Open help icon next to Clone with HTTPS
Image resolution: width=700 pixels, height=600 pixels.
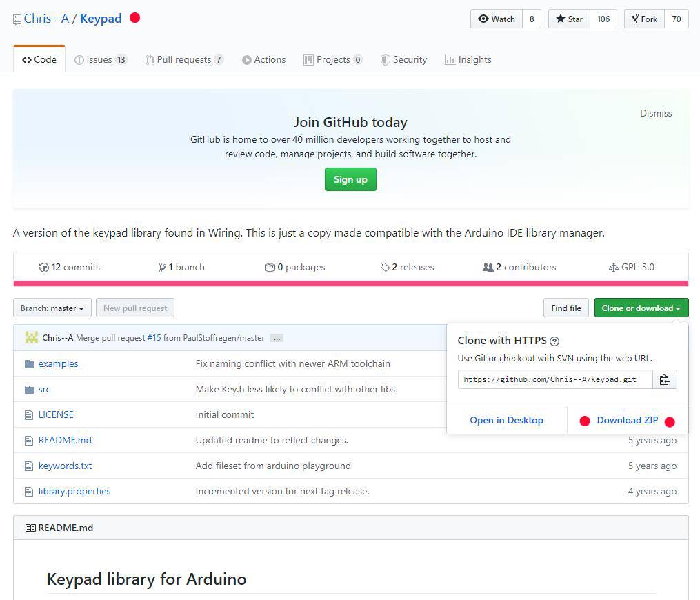[554, 341]
